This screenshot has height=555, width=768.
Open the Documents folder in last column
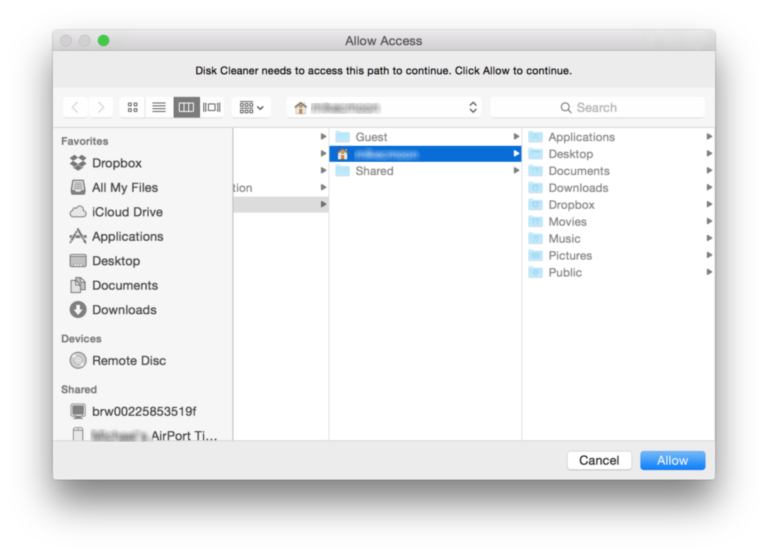(x=618, y=170)
